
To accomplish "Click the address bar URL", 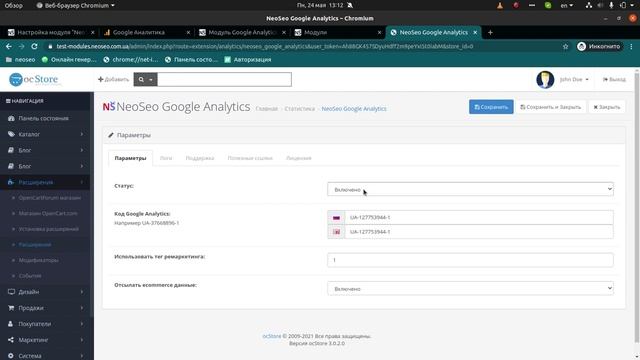I will (x=264, y=47).
